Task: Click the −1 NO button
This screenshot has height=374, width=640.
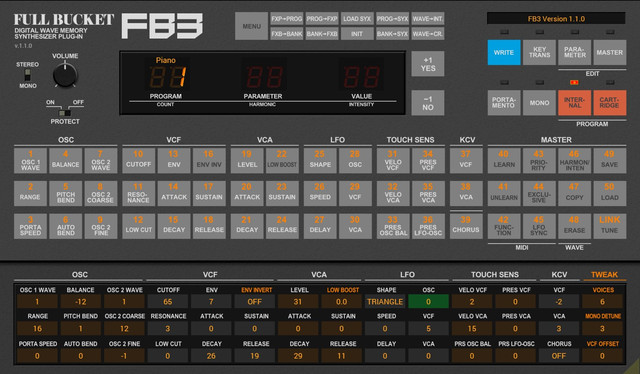Action: pyautogui.click(x=428, y=103)
